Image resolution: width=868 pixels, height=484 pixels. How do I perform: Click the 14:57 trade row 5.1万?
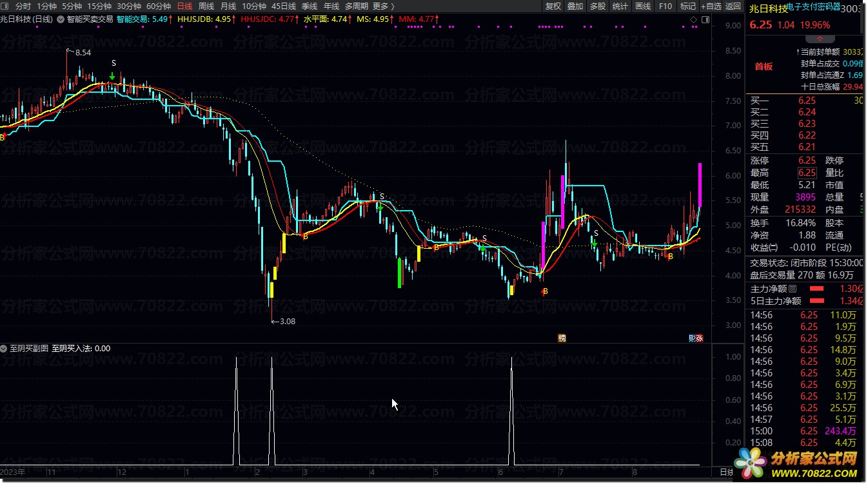coord(805,420)
